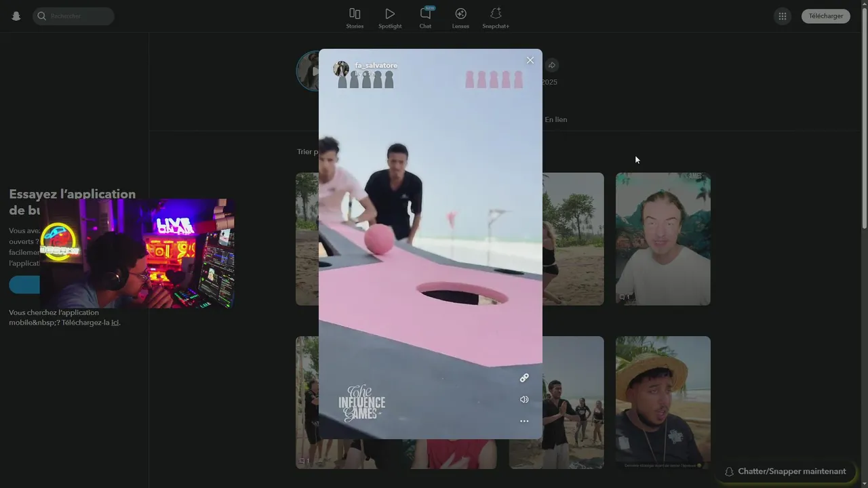The image size is (868, 488).
Task: Open the apps grid menu
Action: [783, 16]
